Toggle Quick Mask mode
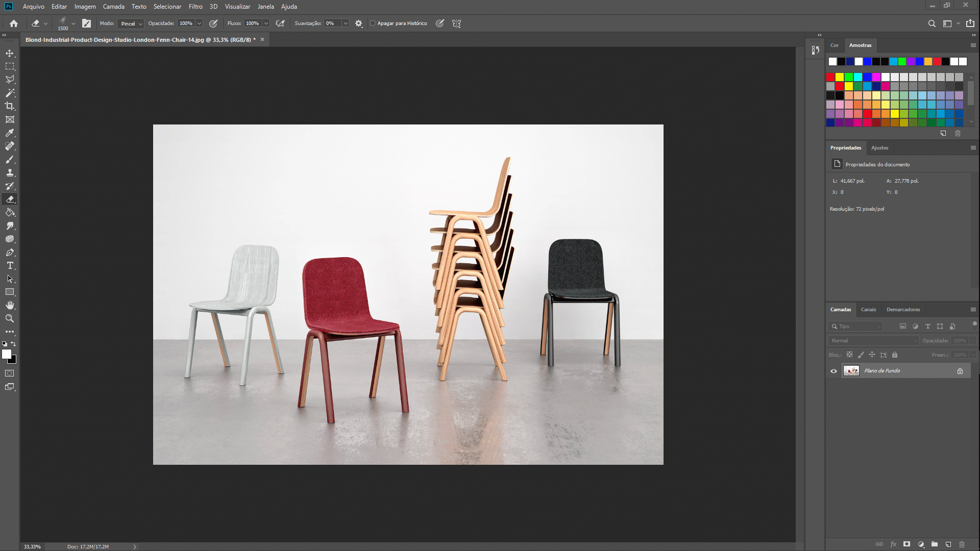 pyautogui.click(x=10, y=373)
